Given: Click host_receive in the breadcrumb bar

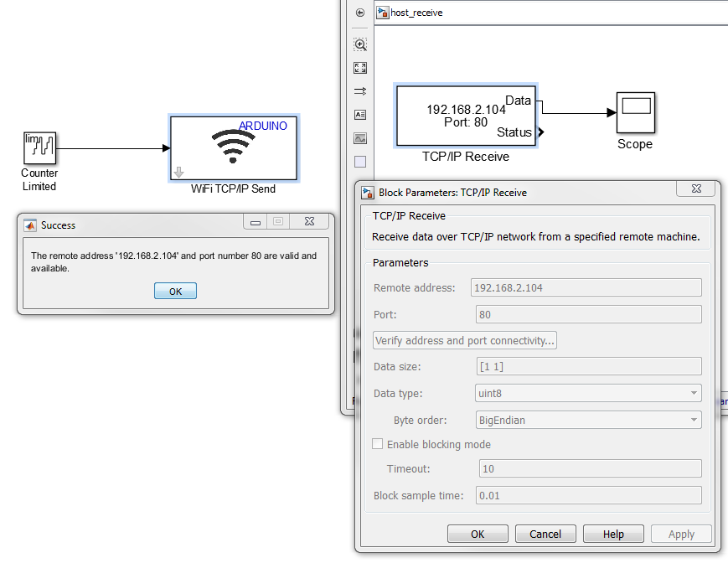Looking at the screenshot, I should [416, 13].
